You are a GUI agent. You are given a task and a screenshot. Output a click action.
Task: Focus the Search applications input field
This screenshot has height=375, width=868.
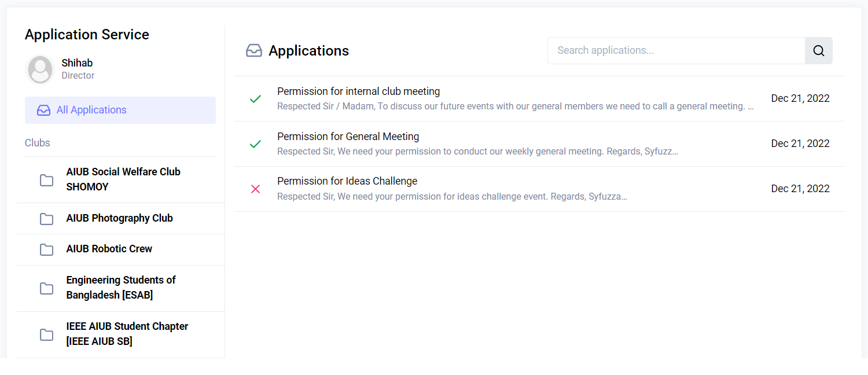[x=676, y=51]
